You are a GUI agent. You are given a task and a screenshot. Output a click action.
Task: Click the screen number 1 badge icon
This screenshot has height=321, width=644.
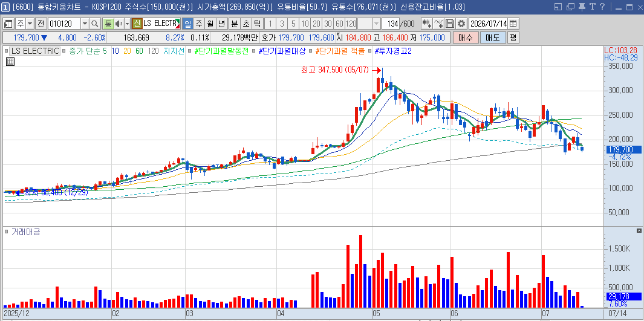click(x=5, y=7)
